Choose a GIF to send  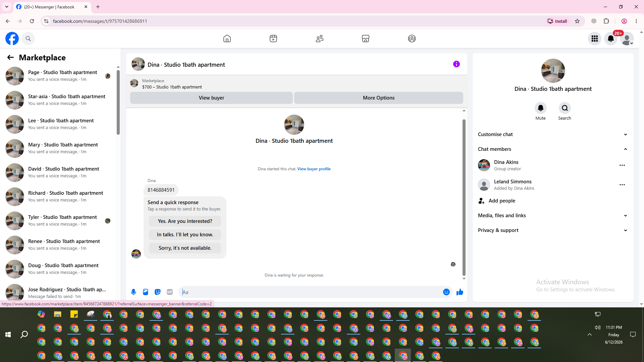click(170, 292)
